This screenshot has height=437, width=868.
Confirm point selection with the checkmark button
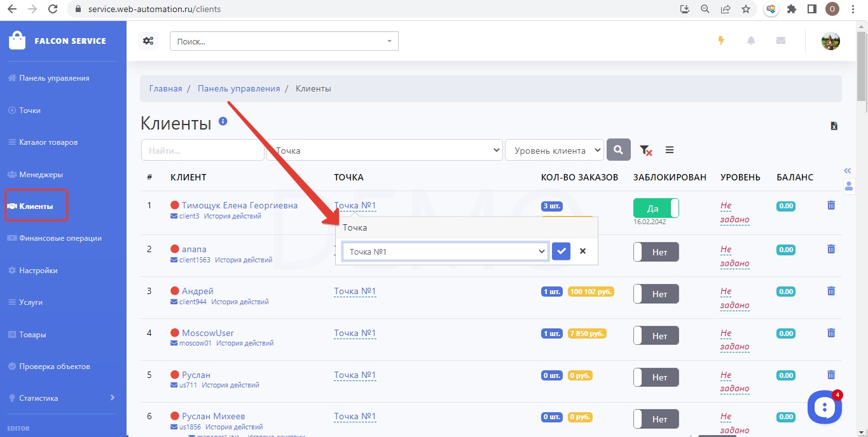[x=561, y=252]
